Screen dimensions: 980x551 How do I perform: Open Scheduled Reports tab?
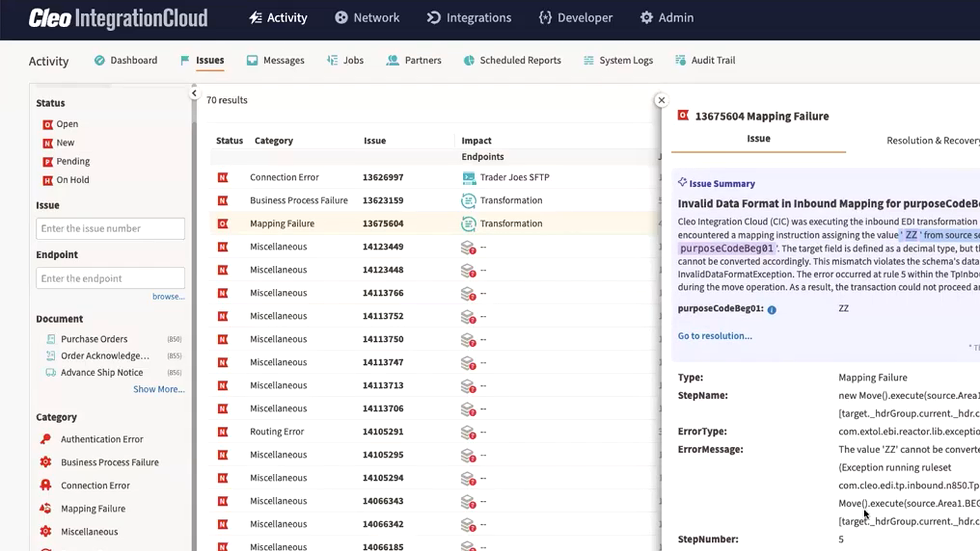pyautogui.click(x=512, y=60)
